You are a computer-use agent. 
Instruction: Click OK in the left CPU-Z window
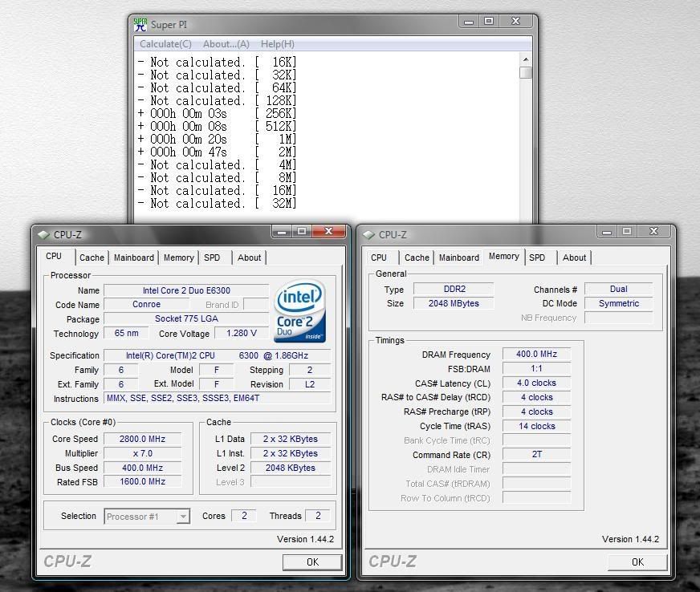312,562
